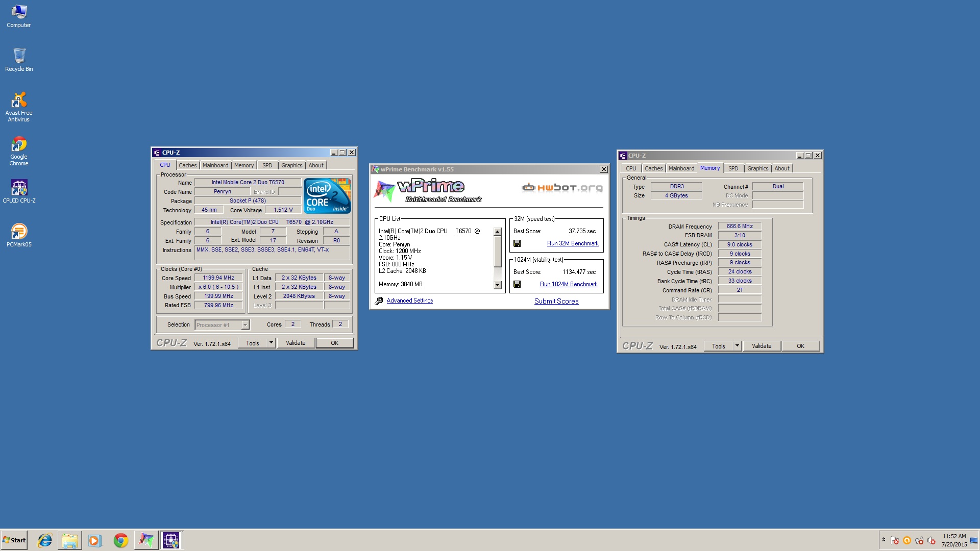The image size is (980, 551).
Task: Click the right CPU-Z title bar icon
Action: pyautogui.click(x=623, y=156)
